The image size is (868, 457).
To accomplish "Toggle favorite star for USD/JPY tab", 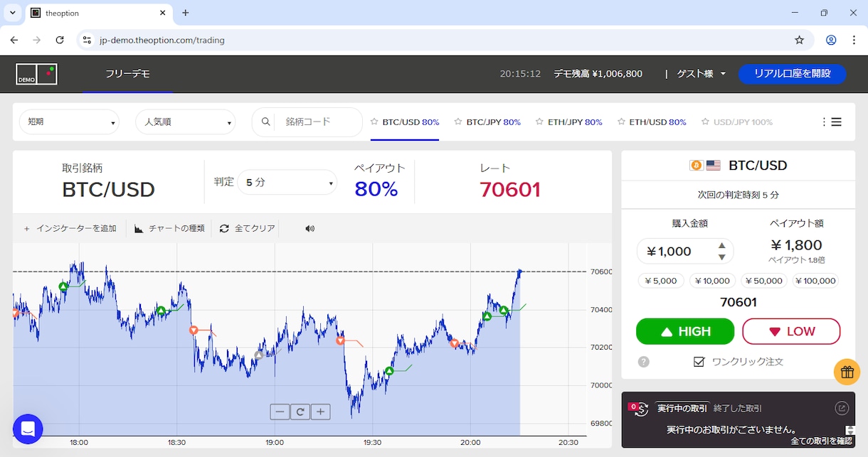I will click(x=706, y=122).
